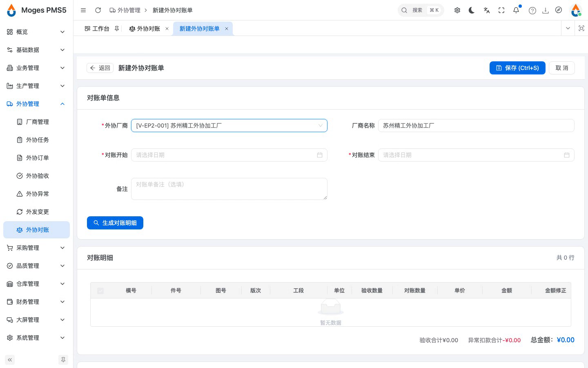Open the help question mark icon
The width and height of the screenshot is (588, 368).
click(x=532, y=11)
